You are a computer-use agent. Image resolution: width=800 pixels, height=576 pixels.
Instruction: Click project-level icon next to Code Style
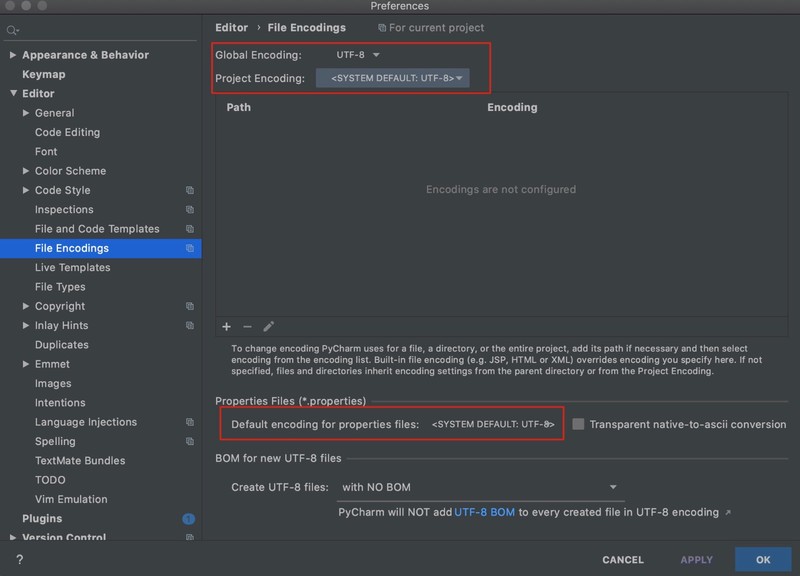pos(190,190)
